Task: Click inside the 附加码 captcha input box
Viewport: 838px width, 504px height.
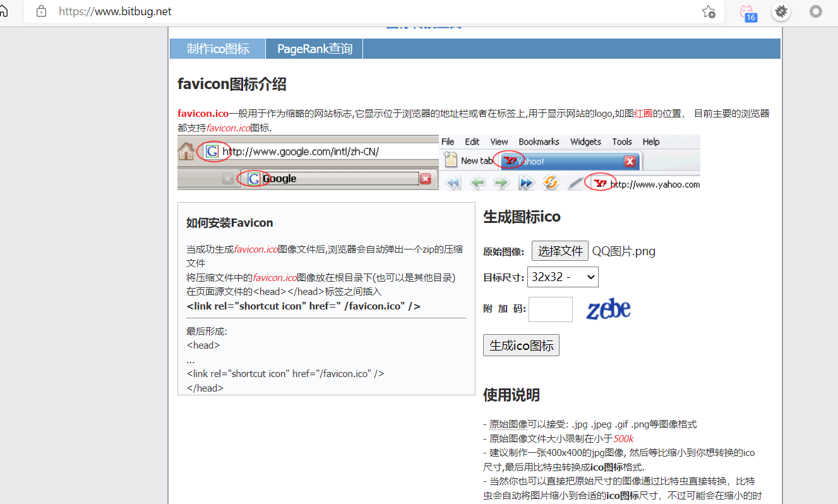Action: pos(550,309)
